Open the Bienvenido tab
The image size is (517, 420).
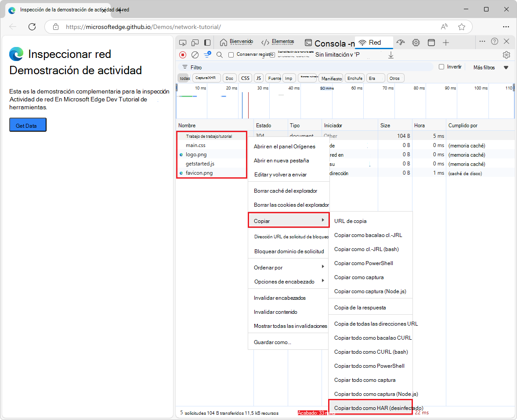point(236,42)
